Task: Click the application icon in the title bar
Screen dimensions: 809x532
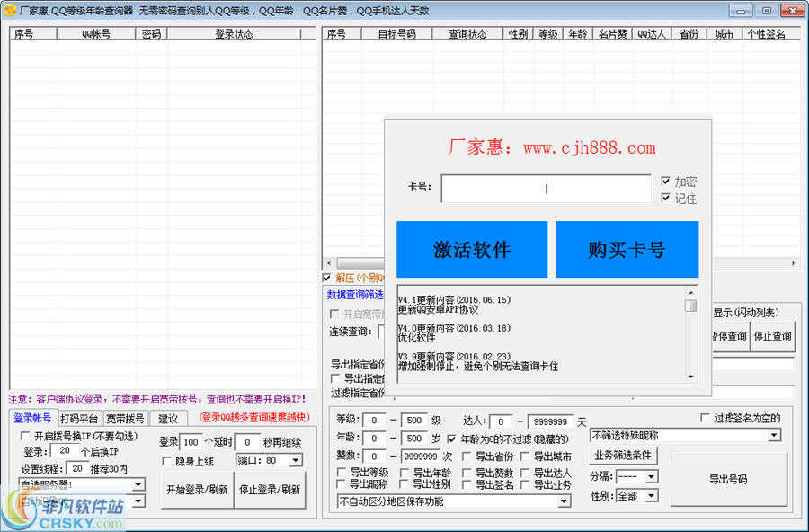Action: [8, 10]
